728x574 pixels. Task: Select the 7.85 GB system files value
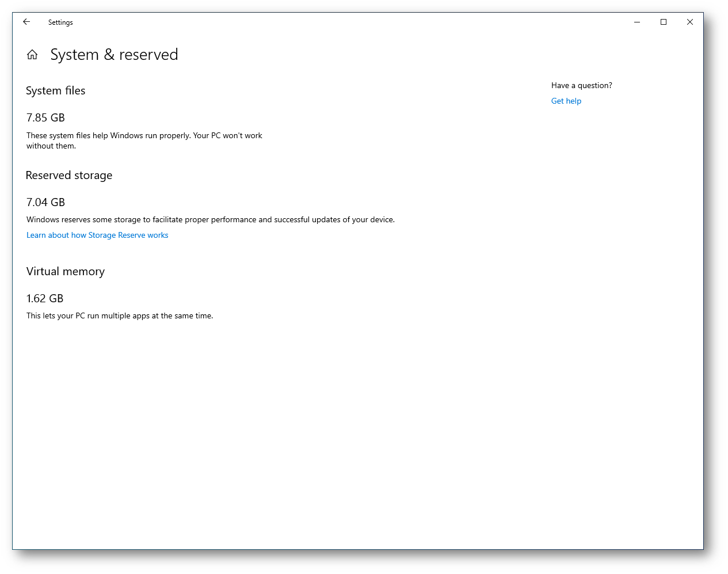45,117
